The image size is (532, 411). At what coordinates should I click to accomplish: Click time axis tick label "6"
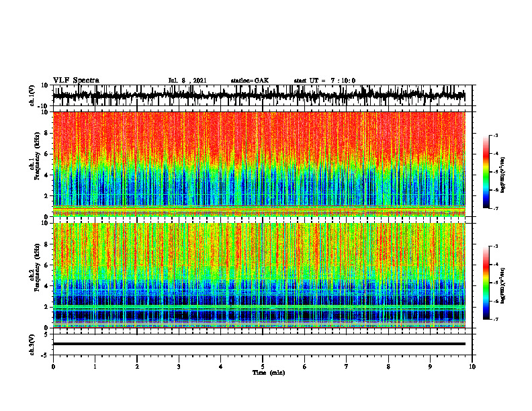(x=305, y=367)
